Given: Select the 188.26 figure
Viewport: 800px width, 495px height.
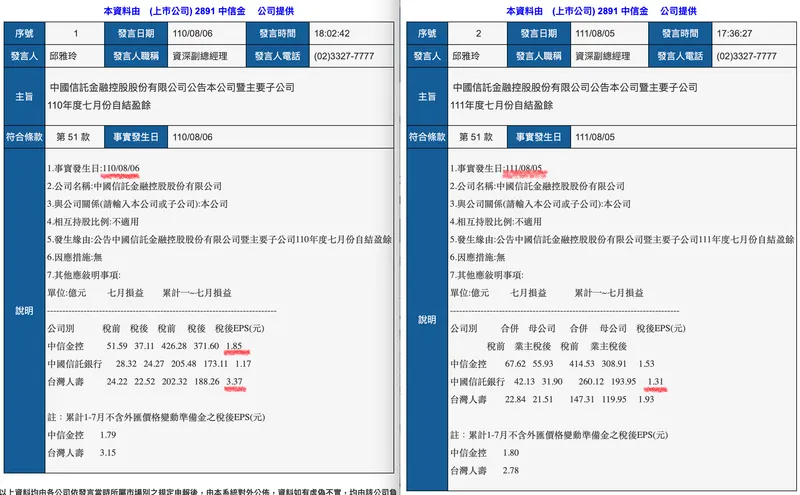Looking at the screenshot, I should [x=207, y=382].
